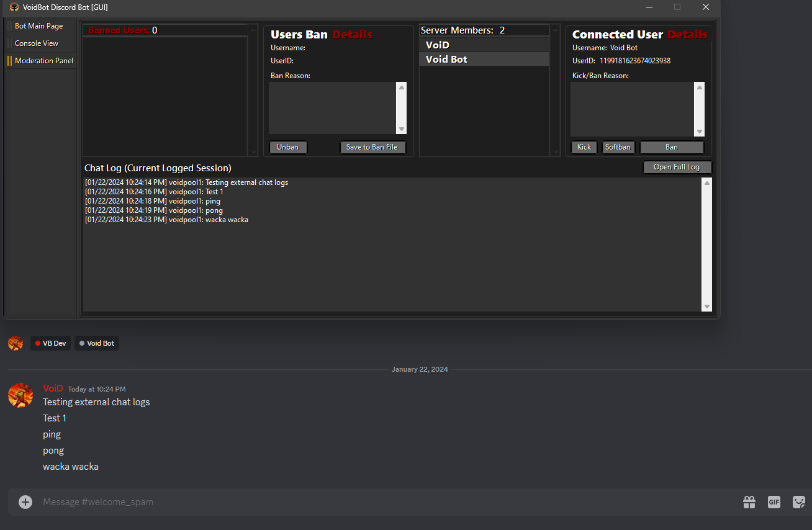Open the gift Nitro icon in Discord
This screenshot has height=530, width=812.
point(749,502)
